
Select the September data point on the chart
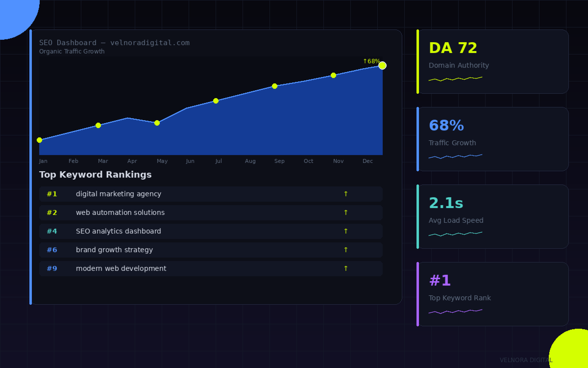[x=274, y=86]
